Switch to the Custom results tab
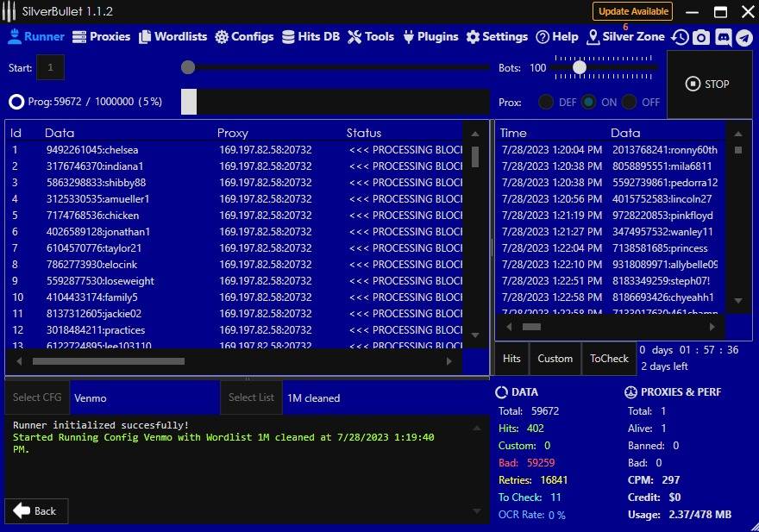759x532 pixels. coord(555,359)
